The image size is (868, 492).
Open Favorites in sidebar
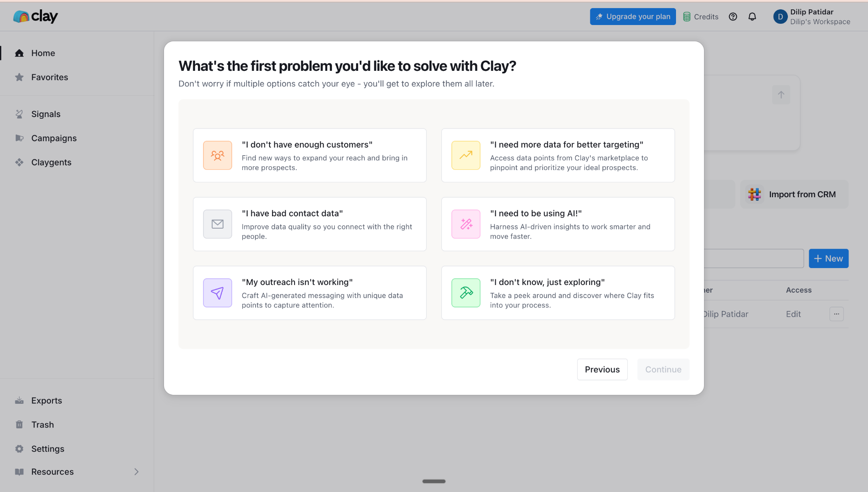click(50, 77)
